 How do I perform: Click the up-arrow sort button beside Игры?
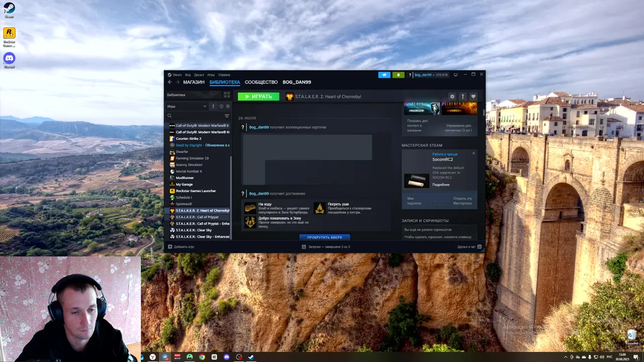click(x=213, y=106)
